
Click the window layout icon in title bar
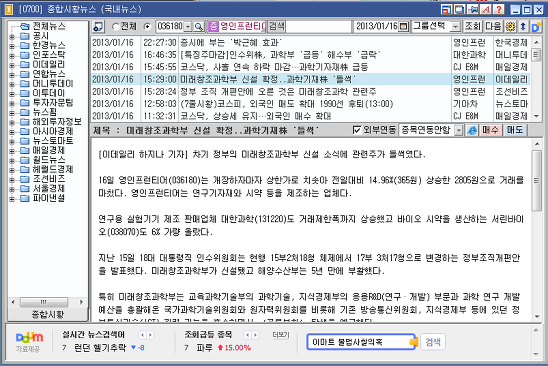click(446, 9)
